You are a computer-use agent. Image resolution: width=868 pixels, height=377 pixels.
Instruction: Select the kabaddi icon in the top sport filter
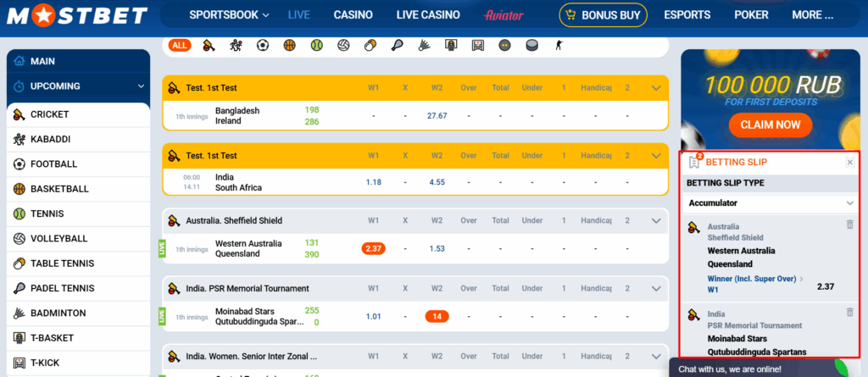click(x=236, y=46)
